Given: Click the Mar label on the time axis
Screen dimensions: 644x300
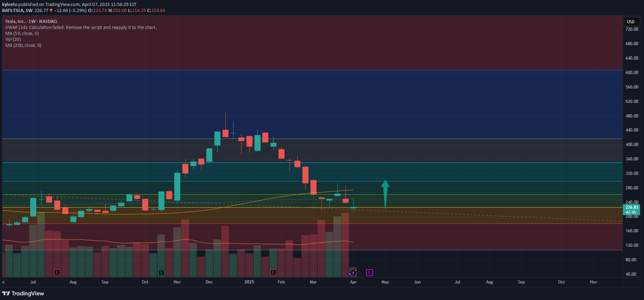Looking at the screenshot, I should (x=313, y=282).
